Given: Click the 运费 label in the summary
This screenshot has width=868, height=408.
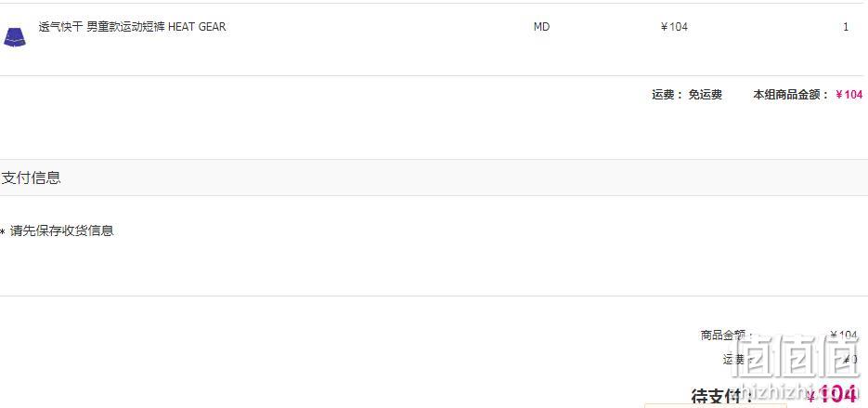Looking at the screenshot, I should coord(734,360).
